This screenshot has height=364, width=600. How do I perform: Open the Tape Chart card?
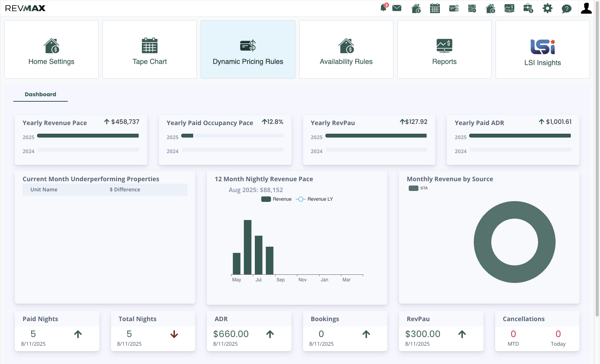150,49
